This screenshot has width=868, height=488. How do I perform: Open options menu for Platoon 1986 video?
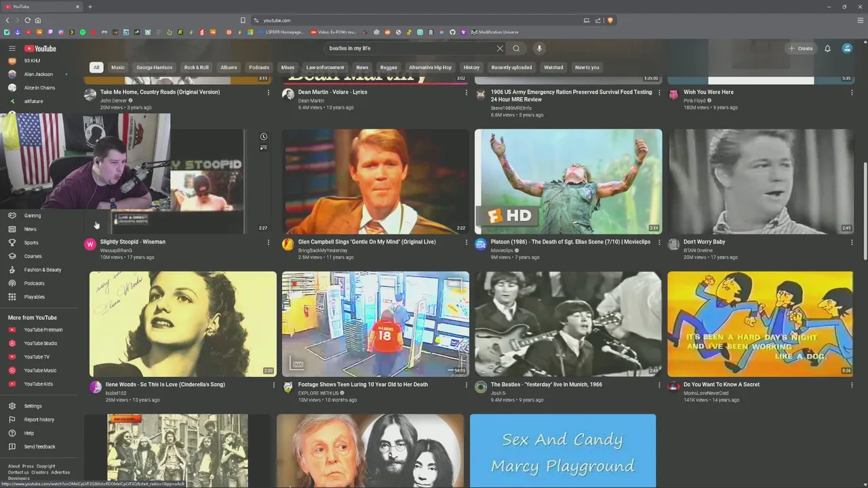659,243
